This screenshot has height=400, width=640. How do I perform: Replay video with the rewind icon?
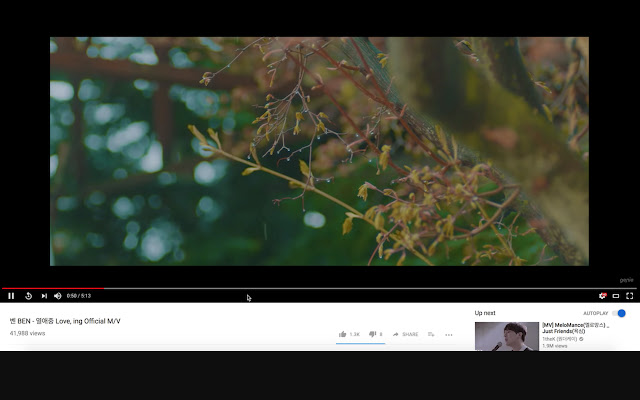(x=28, y=296)
